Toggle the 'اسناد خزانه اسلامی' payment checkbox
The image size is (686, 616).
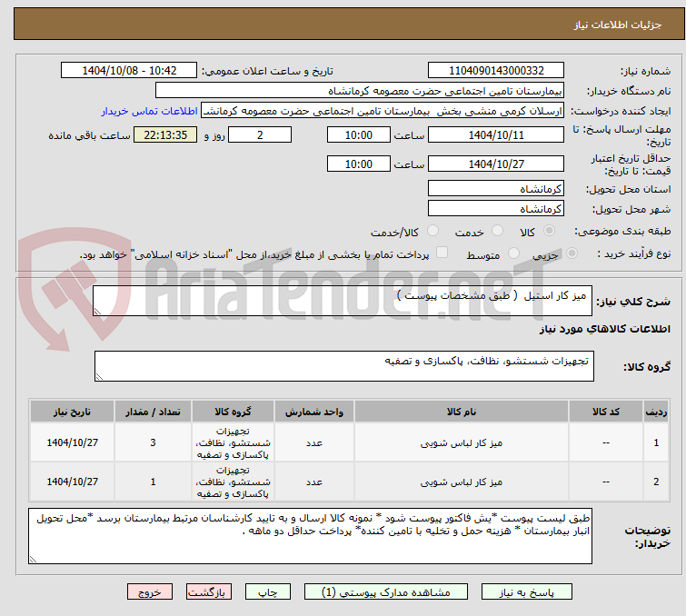442,253
